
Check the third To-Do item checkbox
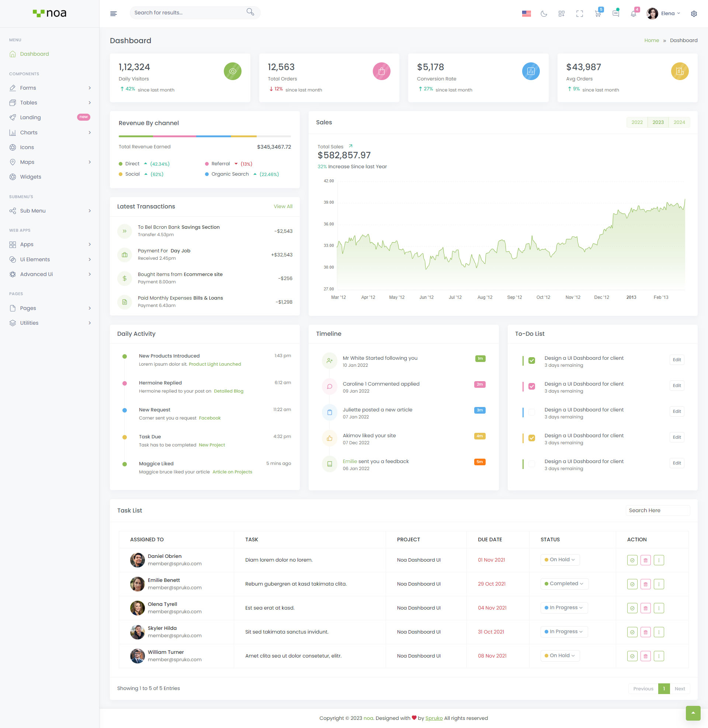coord(531,412)
